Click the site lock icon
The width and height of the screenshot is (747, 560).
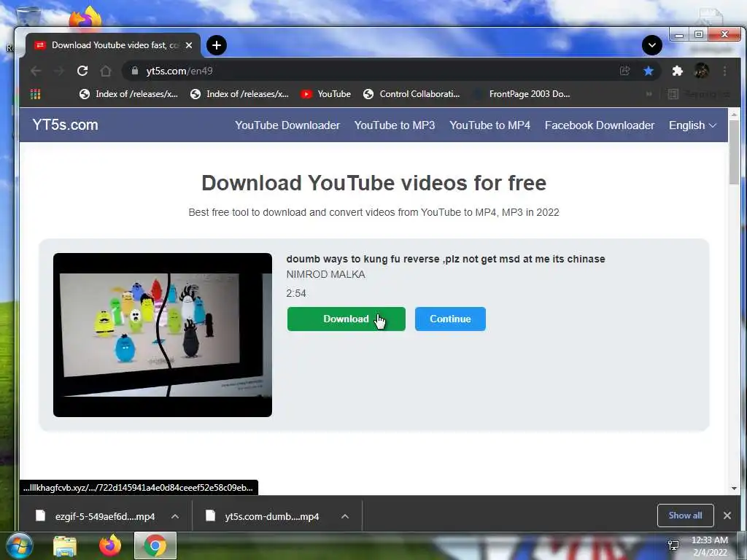tap(135, 71)
